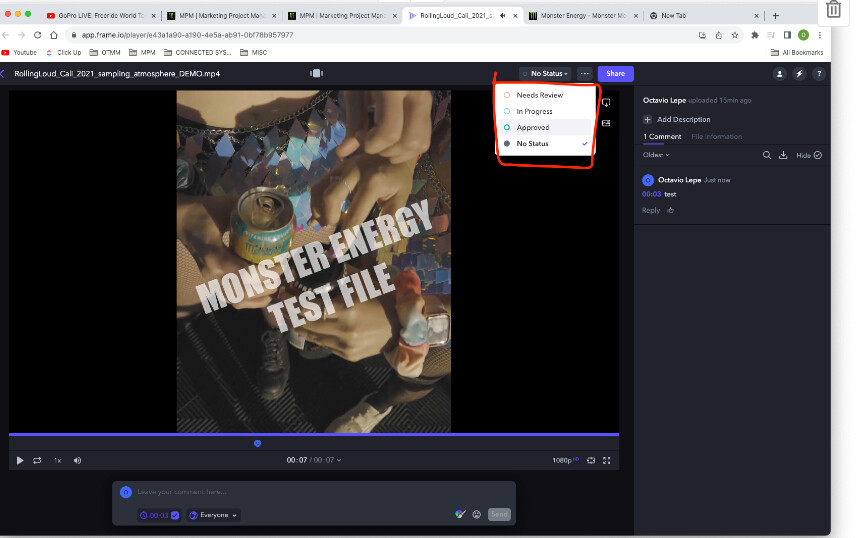Open the Youtube bookmark
The image size is (857, 538).
coord(20,52)
